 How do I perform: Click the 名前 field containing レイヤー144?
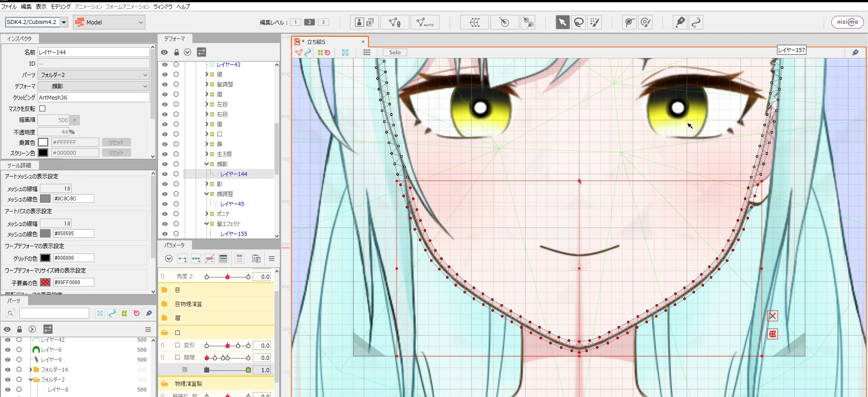click(94, 52)
